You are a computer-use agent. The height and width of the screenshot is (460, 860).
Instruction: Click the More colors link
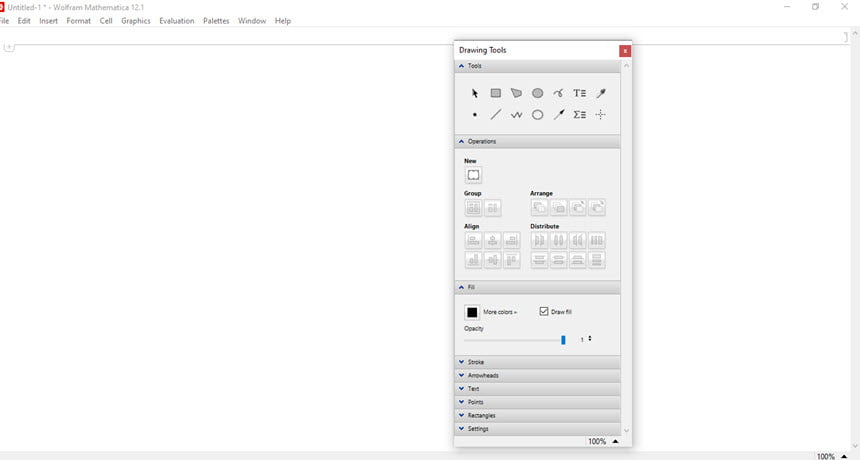500,312
